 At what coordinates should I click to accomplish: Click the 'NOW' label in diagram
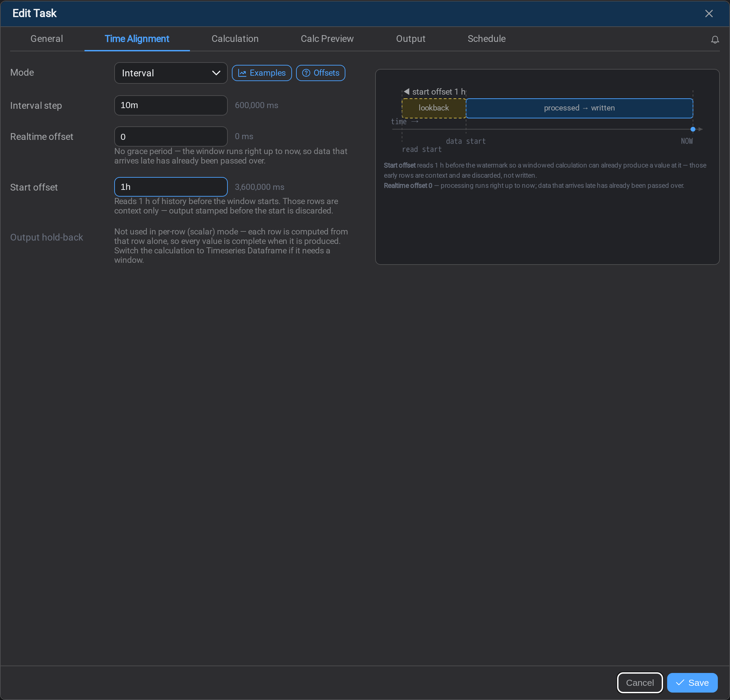click(x=686, y=141)
